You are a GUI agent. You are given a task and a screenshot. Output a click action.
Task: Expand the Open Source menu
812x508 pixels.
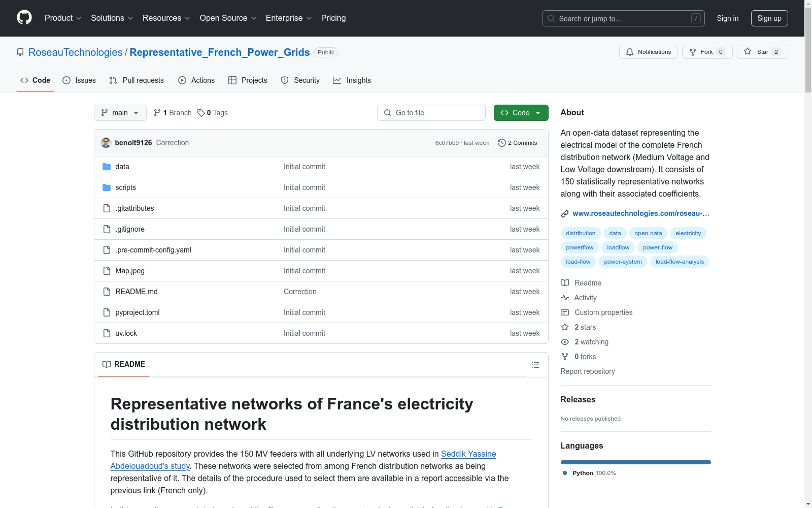click(x=228, y=18)
